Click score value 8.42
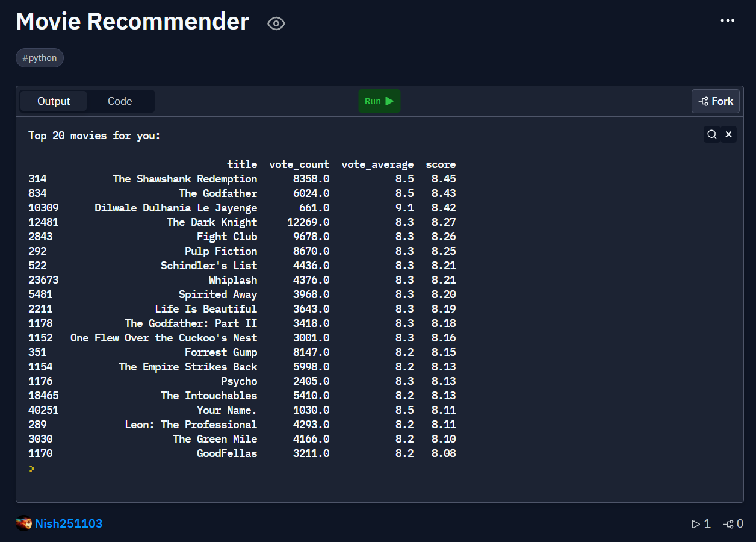This screenshot has width=756, height=542. (444, 208)
